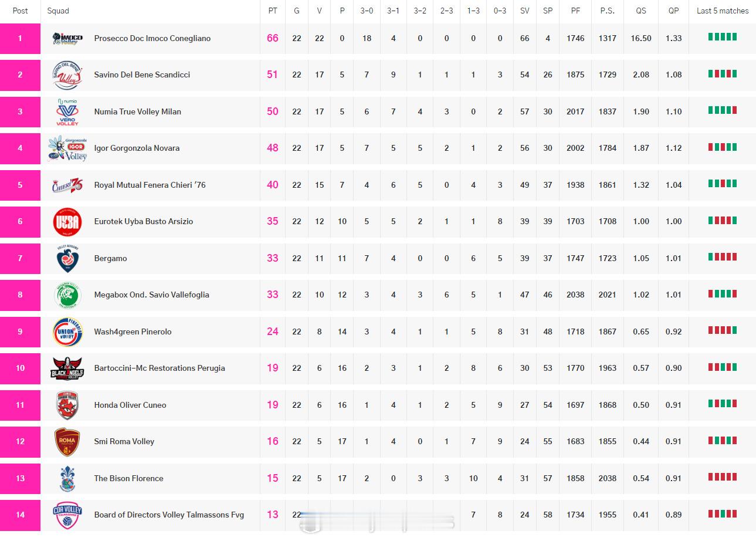The width and height of the screenshot is (756, 541).
Task: Click the 3-0 column header
Action: pyautogui.click(x=367, y=11)
